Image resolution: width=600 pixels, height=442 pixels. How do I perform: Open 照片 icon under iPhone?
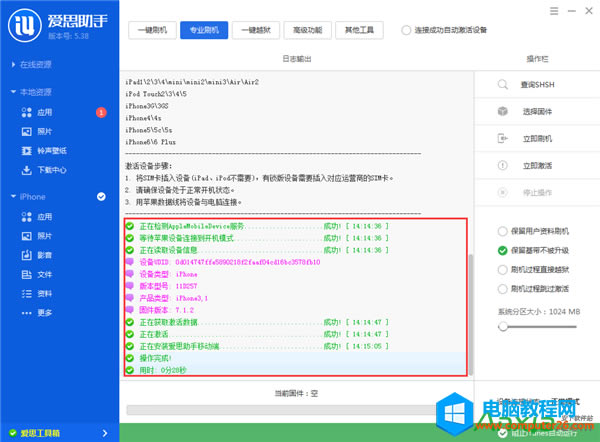(x=26, y=236)
